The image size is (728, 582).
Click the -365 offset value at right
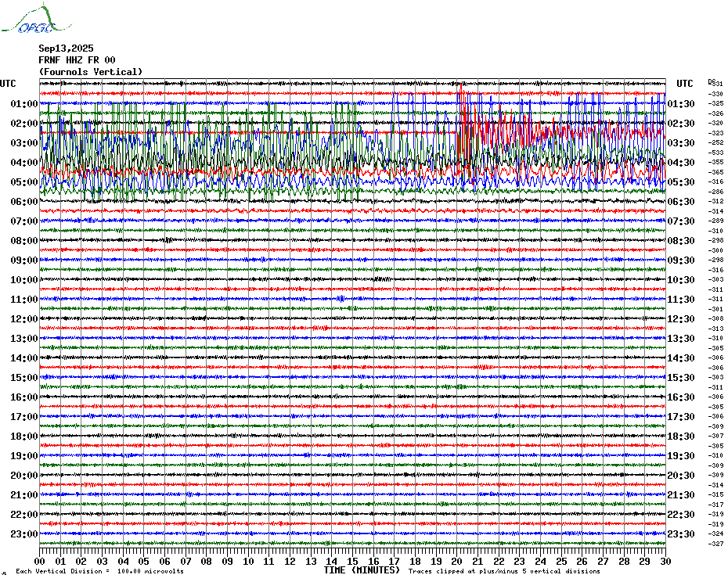[x=715, y=172]
